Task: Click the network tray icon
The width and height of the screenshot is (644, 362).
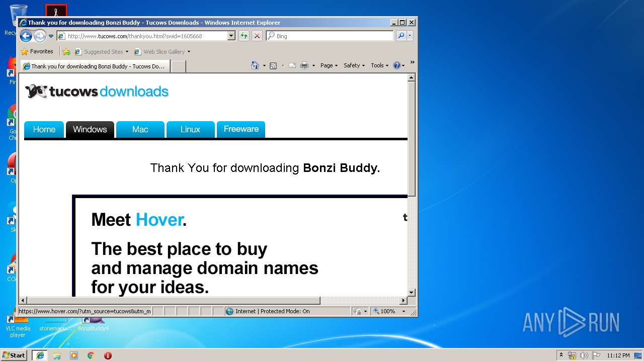Action: click(572, 355)
